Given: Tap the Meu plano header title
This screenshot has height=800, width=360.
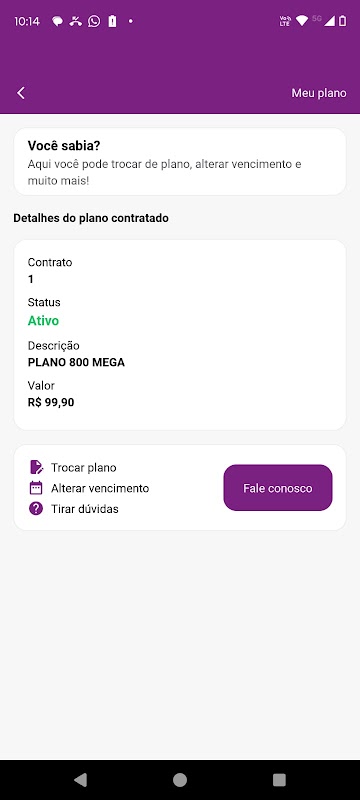Looking at the screenshot, I should click(319, 93).
